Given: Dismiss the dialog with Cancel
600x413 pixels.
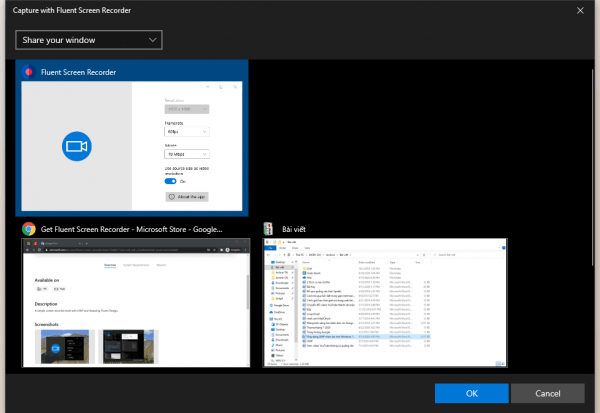Looking at the screenshot, I should 548,393.
